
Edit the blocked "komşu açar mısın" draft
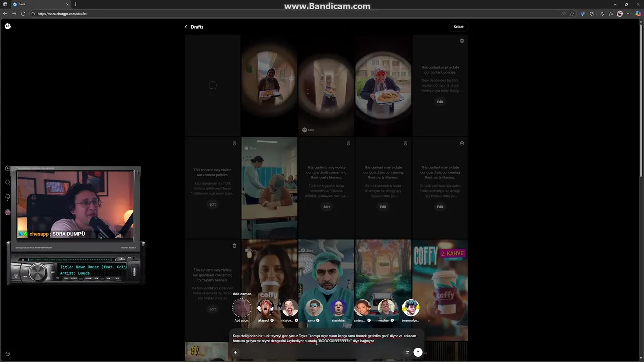click(440, 102)
